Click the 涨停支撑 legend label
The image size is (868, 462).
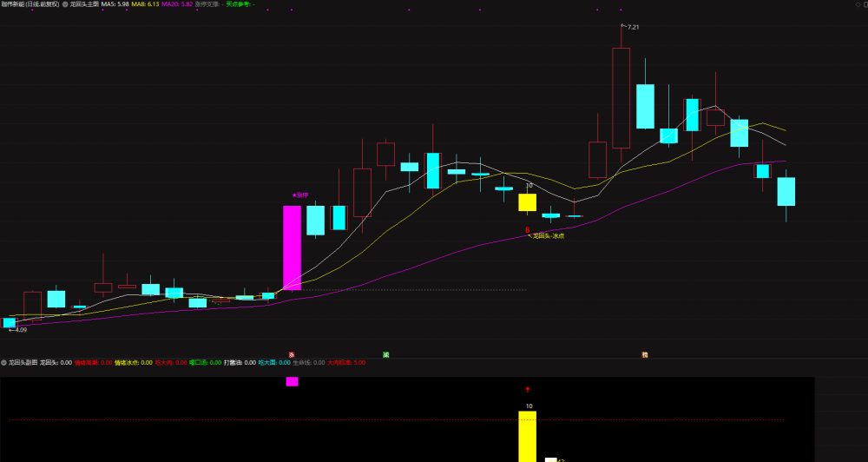tap(209, 3)
